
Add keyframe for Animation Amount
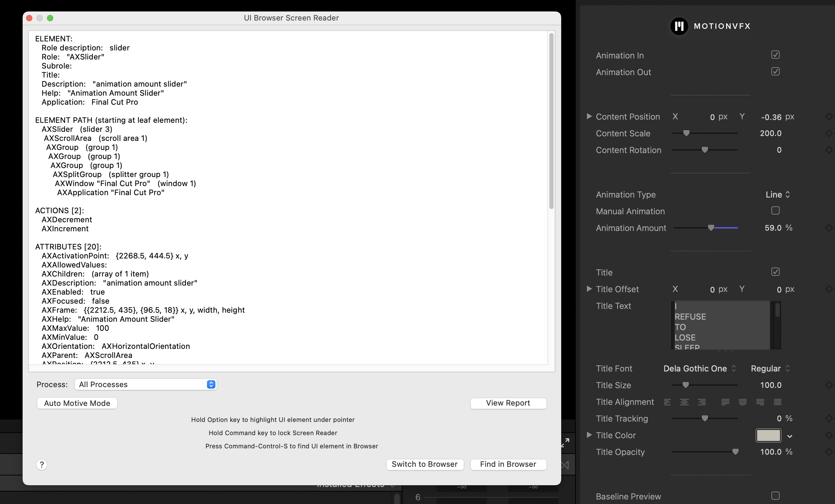click(829, 228)
